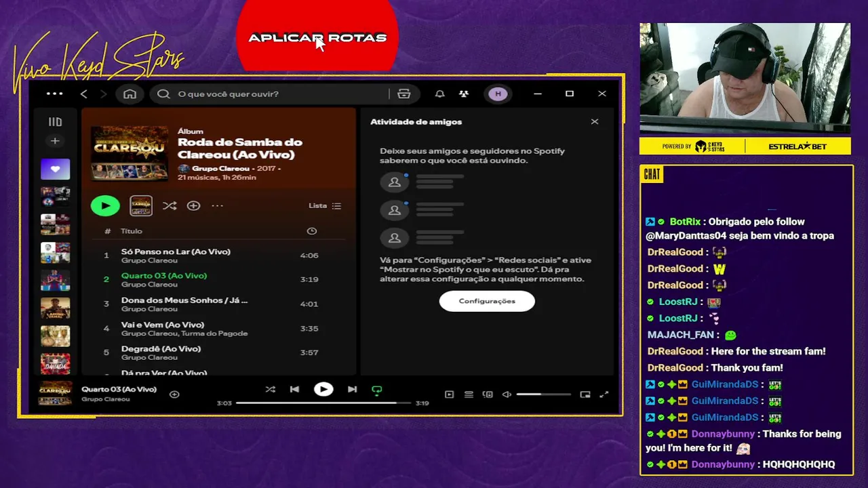
Task: Click the magnifier search icon
Action: pos(163,94)
